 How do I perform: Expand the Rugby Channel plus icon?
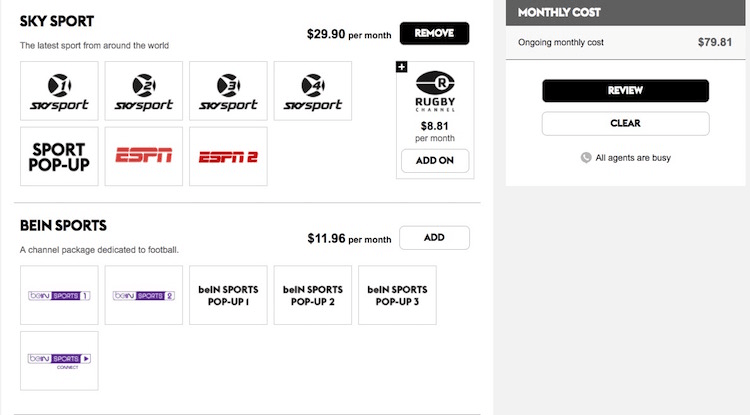(402, 67)
